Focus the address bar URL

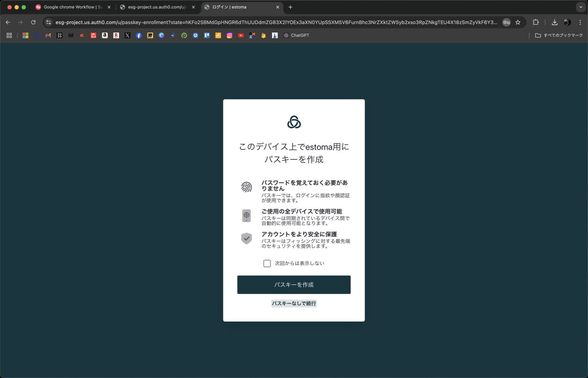[x=276, y=22]
